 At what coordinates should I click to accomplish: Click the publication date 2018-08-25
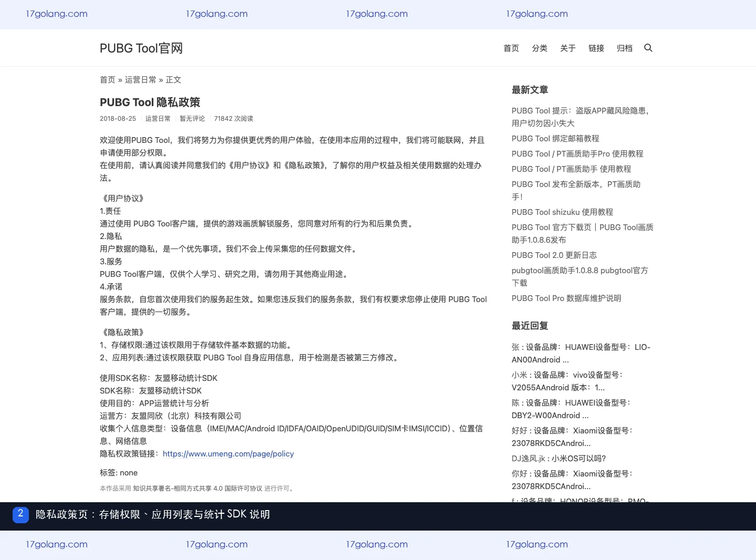pyautogui.click(x=118, y=119)
